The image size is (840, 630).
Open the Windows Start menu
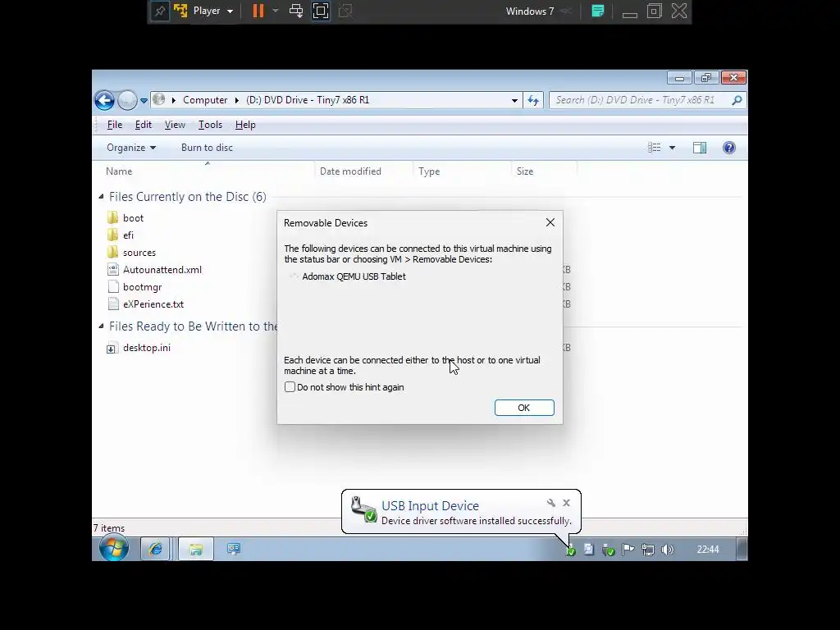(x=113, y=549)
